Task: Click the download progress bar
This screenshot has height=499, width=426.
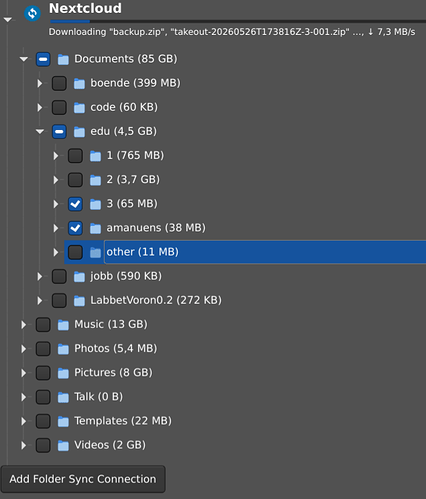Action: click(x=238, y=21)
